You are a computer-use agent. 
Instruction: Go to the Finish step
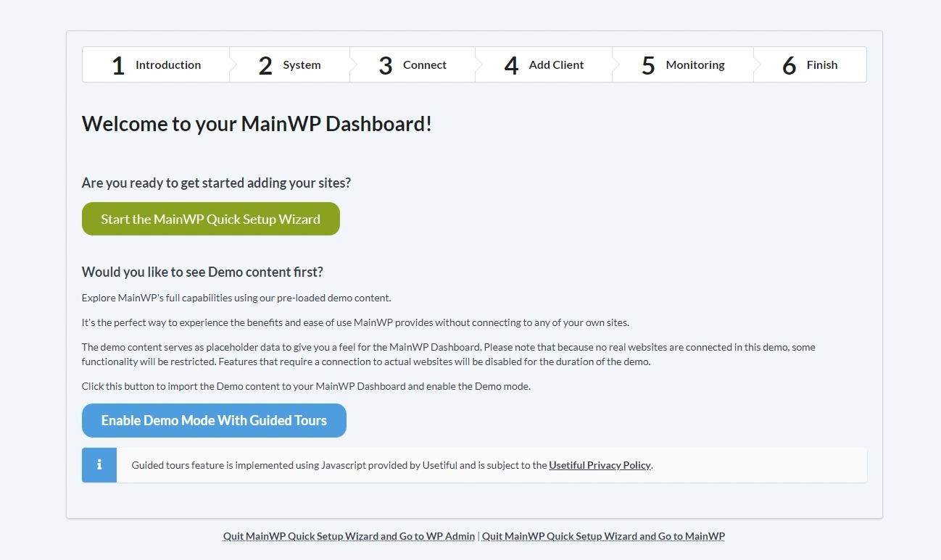coord(822,64)
